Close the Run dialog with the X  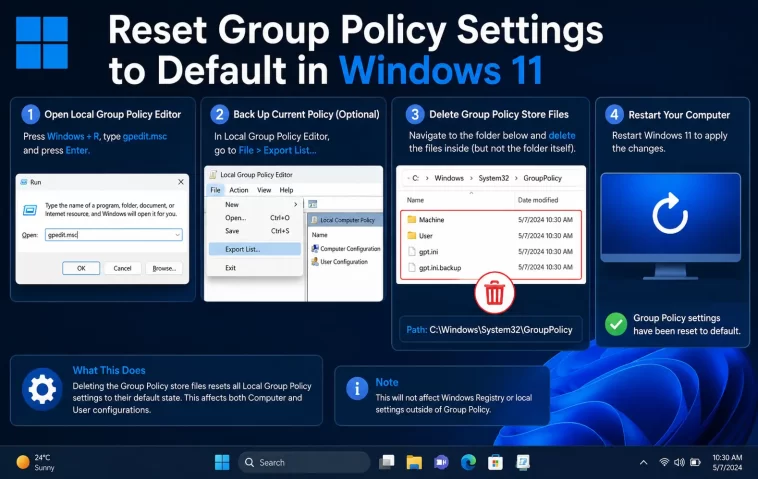181,182
